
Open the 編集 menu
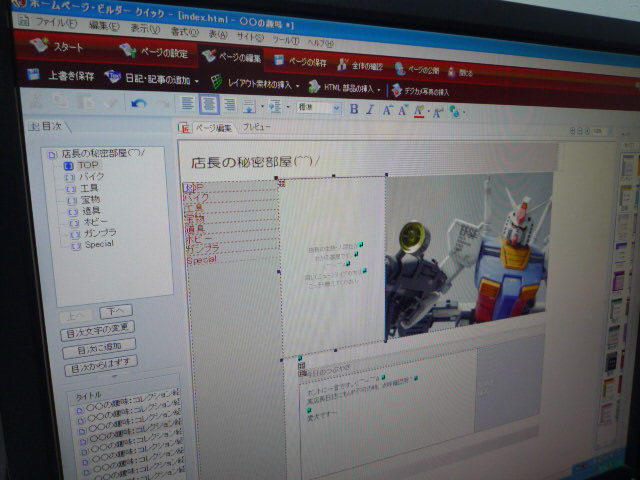click(104, 26)
